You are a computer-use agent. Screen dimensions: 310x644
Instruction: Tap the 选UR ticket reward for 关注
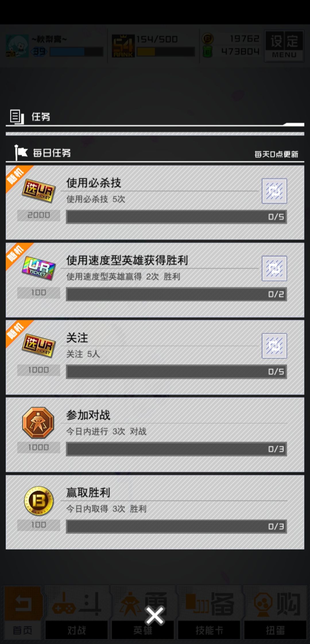click(38, 346)
